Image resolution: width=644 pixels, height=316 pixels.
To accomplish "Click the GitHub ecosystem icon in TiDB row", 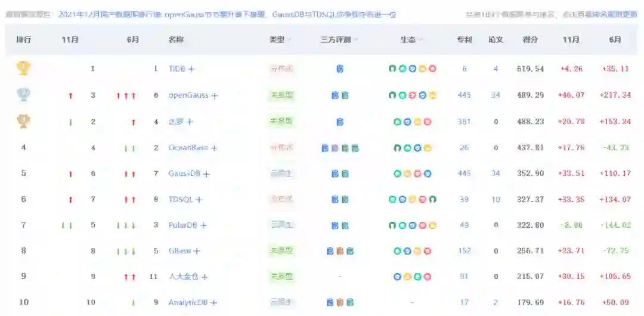I will coord(392,69).
